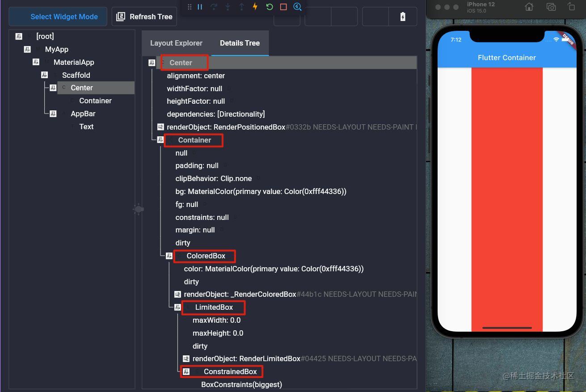Select Container in the left widget tree
The width and height of the screenshot is (586, 392).
point(95,101)
